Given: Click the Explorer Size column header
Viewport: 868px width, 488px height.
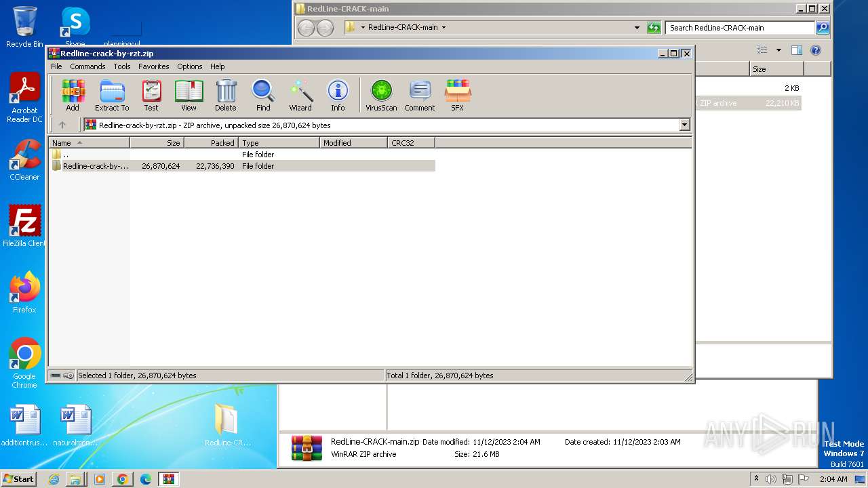Looking at the screenshot, I should pyautogui.click(x=776, y=69).
